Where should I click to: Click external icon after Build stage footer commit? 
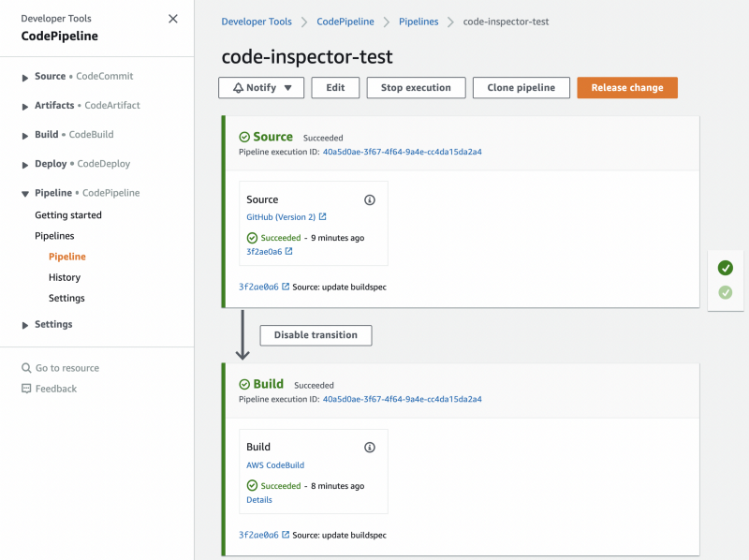pos(286,535)
